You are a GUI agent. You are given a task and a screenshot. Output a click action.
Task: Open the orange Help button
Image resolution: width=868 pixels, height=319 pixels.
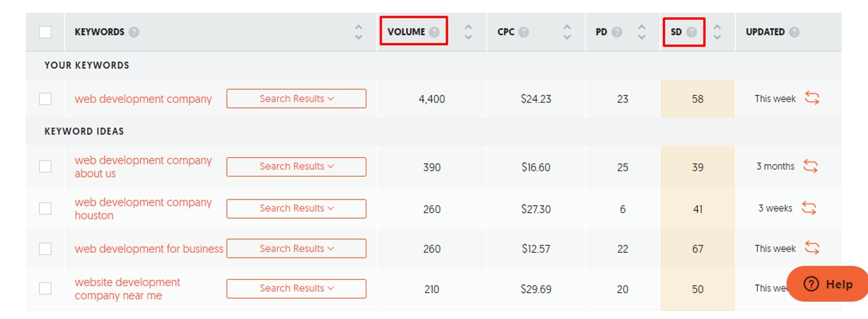(828, 284)
